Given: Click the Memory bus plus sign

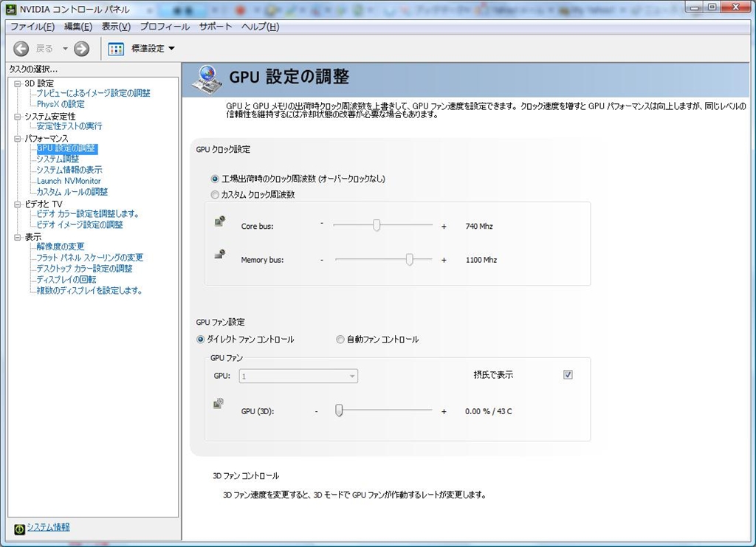Looking at the screenshot, I should point(444,260).
